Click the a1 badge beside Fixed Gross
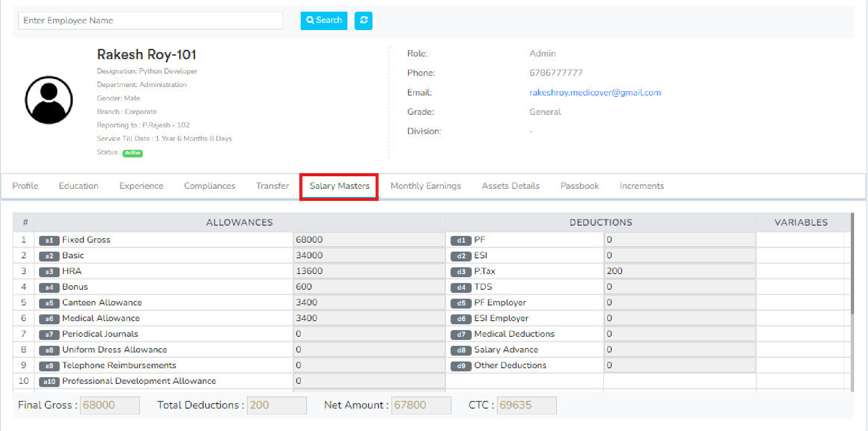Screen dimensions: 868x431 [x=49, y=240]
